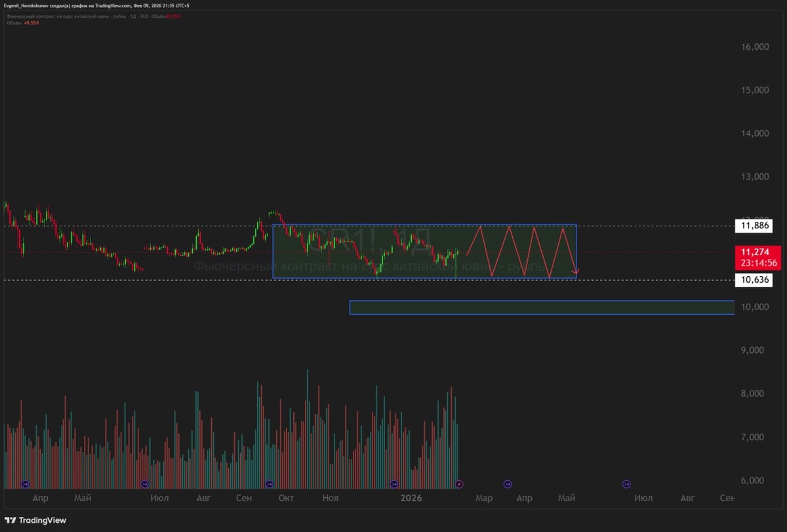Click the contract rollover marker just before Окт
The image size is (787, 532).
click(x=270, y=484)
